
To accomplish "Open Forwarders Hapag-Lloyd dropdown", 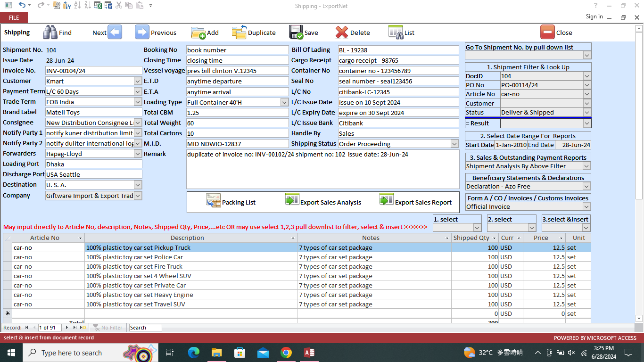I will point(138,154).
